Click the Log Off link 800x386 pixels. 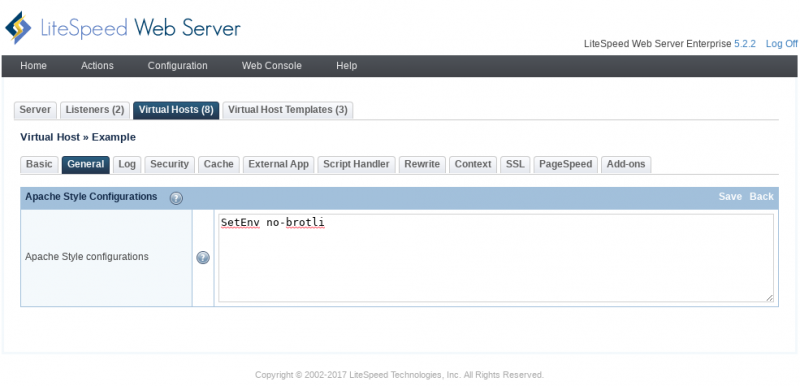(x=781, y=44)
